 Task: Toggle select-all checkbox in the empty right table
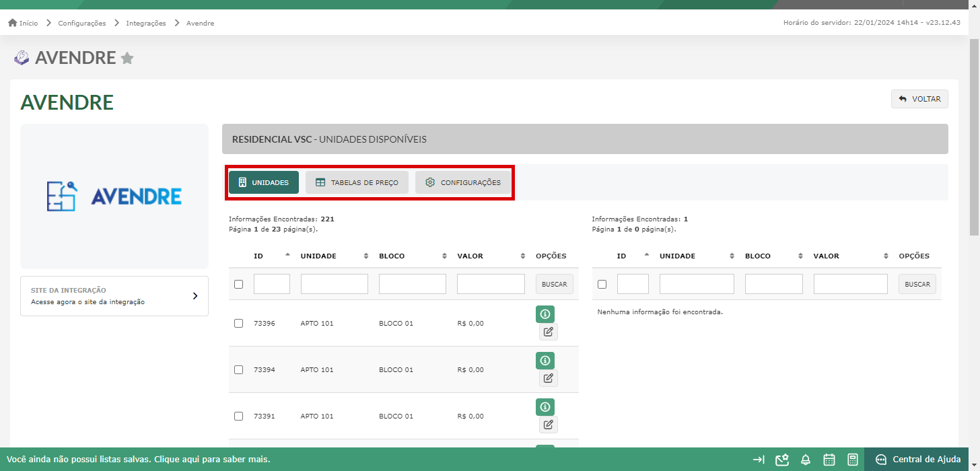[602, 284]
